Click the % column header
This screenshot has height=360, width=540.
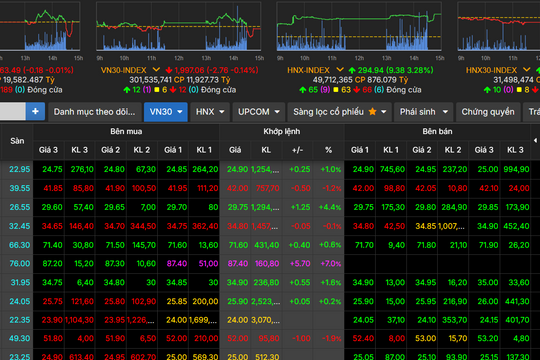(x=328, y=150)
